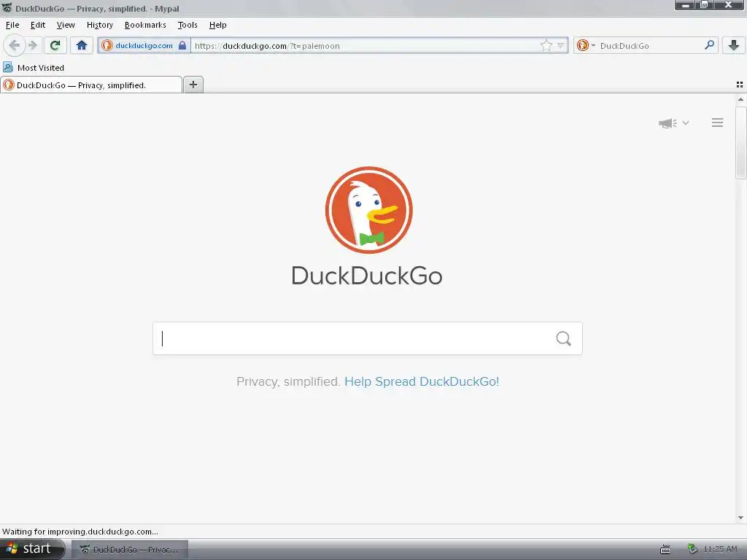Open the Tools menu
The image size is (747, 560).
[x=187, y=26]
